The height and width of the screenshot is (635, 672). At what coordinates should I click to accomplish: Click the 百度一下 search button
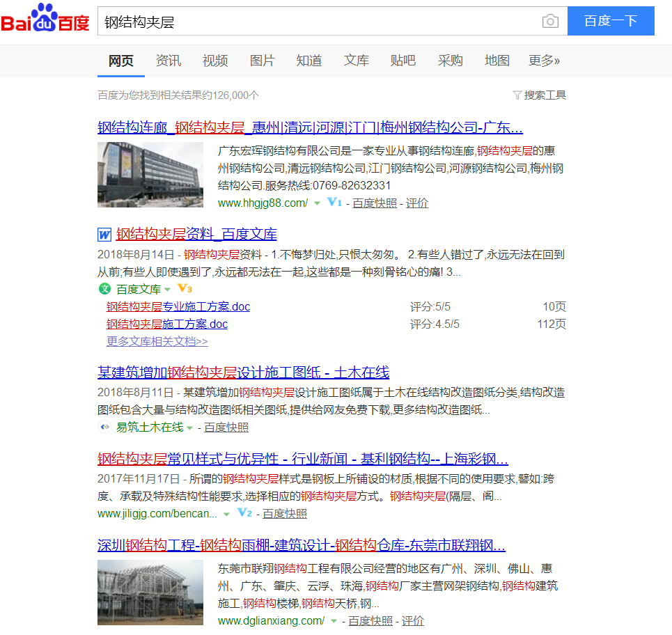coord(611,21)
